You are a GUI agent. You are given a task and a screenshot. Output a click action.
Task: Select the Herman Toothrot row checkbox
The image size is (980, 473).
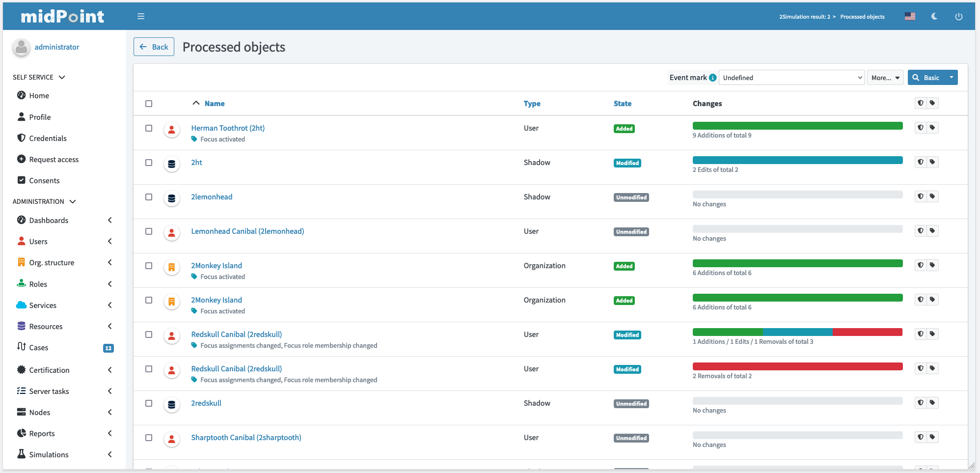149,128
